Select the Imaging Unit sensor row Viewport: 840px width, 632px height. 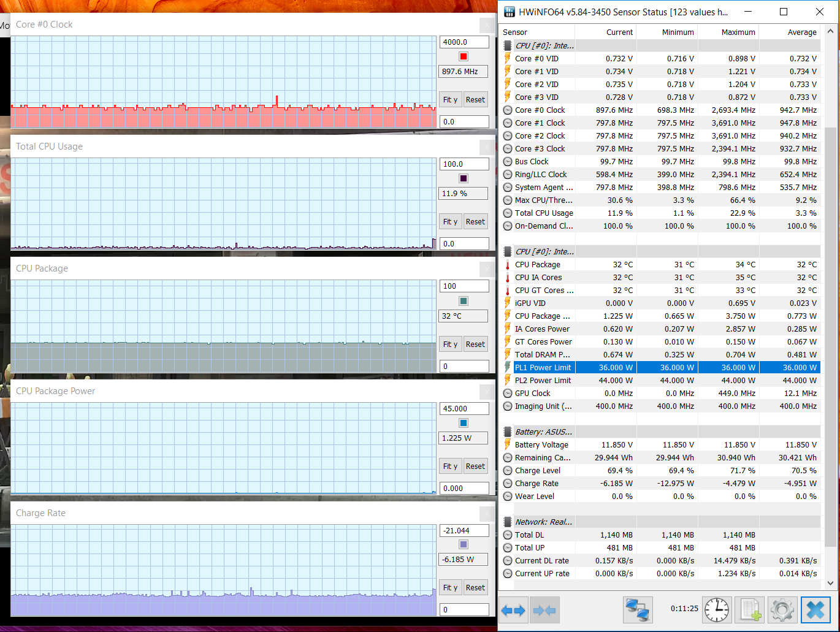tap(660, 406)
